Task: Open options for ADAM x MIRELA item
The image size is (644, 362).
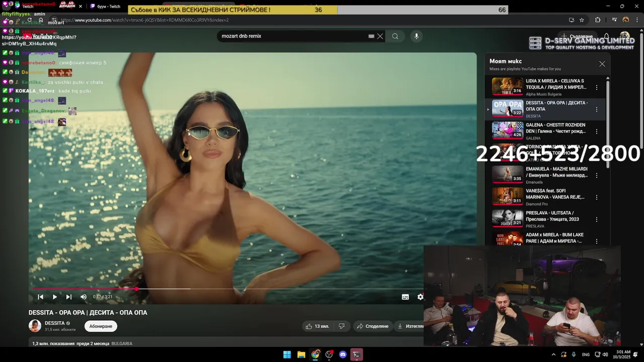Action: [x=597, y=241]
